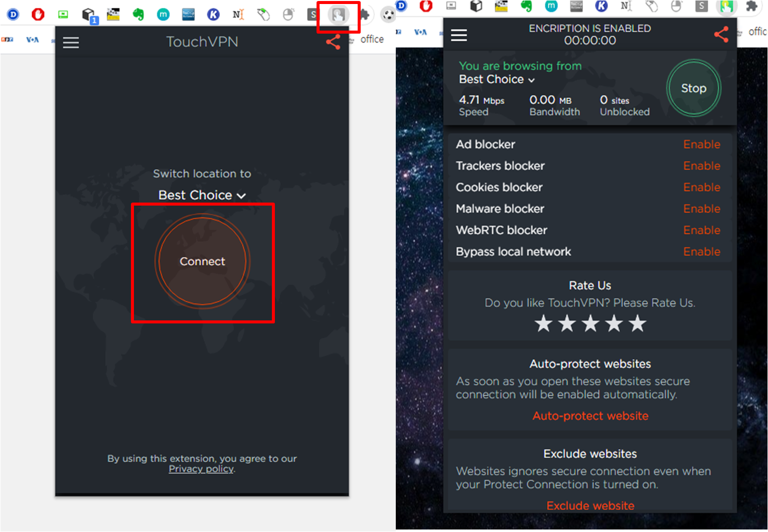
Task: Enable the Malware blocker
Action: click(x=702, y=209)
